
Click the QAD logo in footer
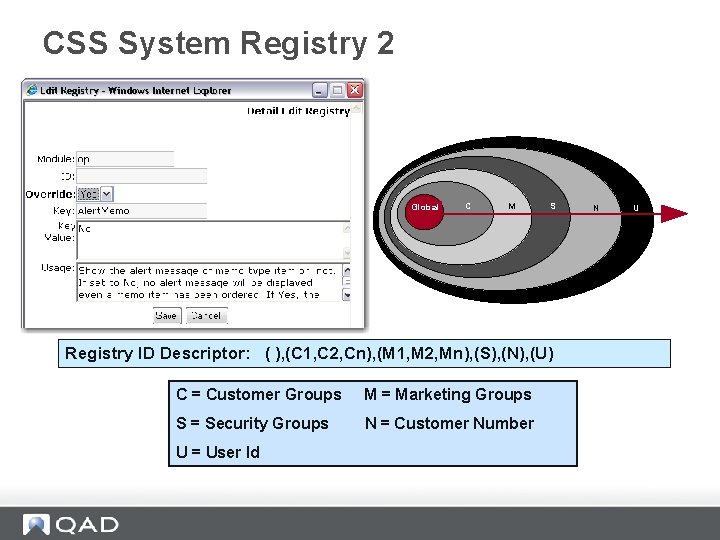(71, 524)
